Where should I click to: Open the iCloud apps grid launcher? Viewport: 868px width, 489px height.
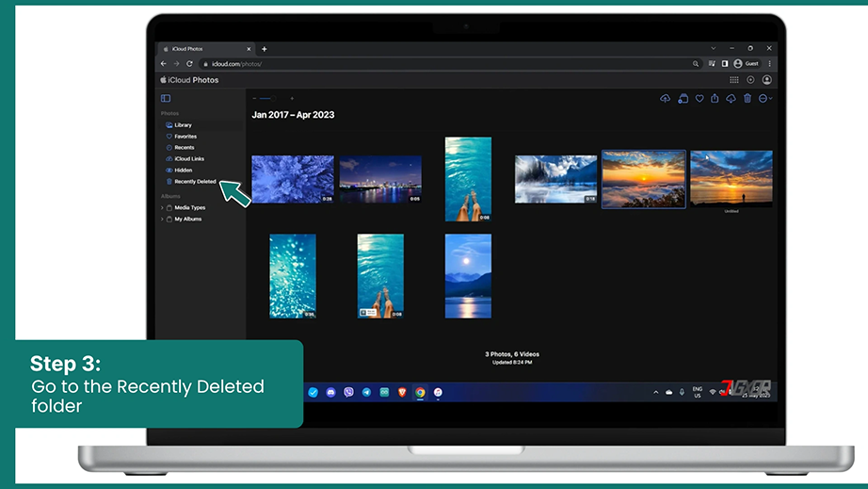click(734, 80)
